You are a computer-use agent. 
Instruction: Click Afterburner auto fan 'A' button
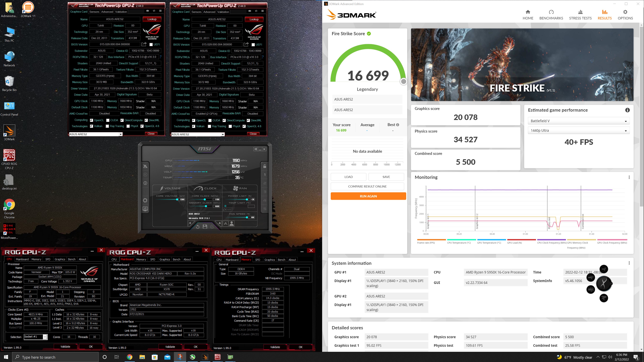pos(226,224)
